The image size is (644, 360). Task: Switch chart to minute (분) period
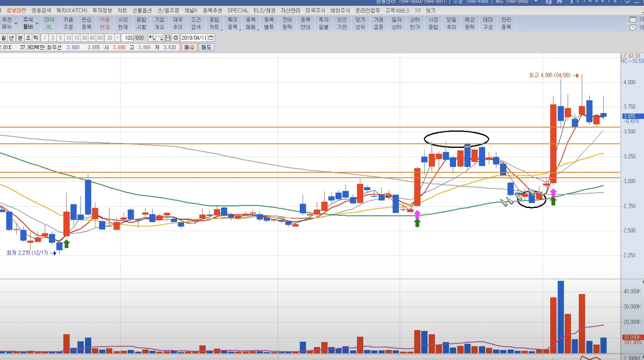point(20,38)
